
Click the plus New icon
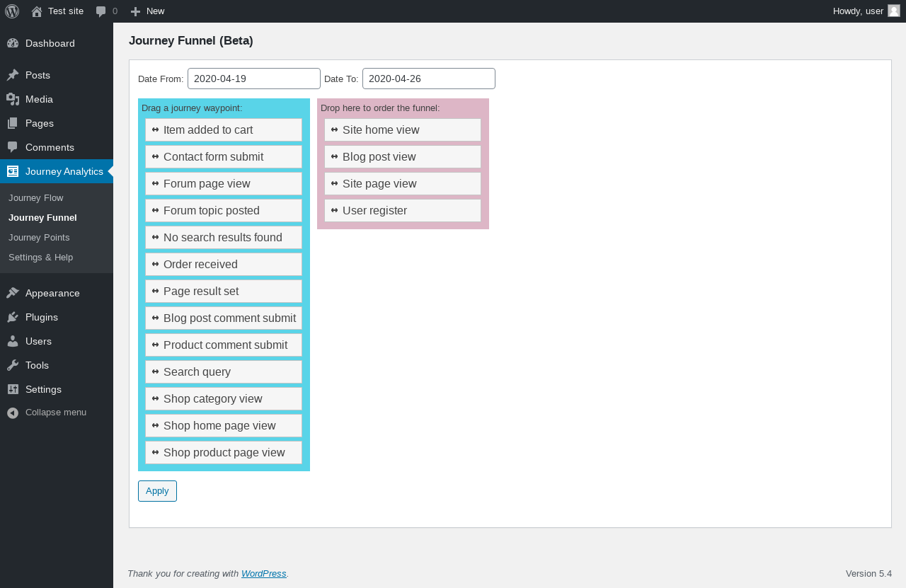[136, 11]
